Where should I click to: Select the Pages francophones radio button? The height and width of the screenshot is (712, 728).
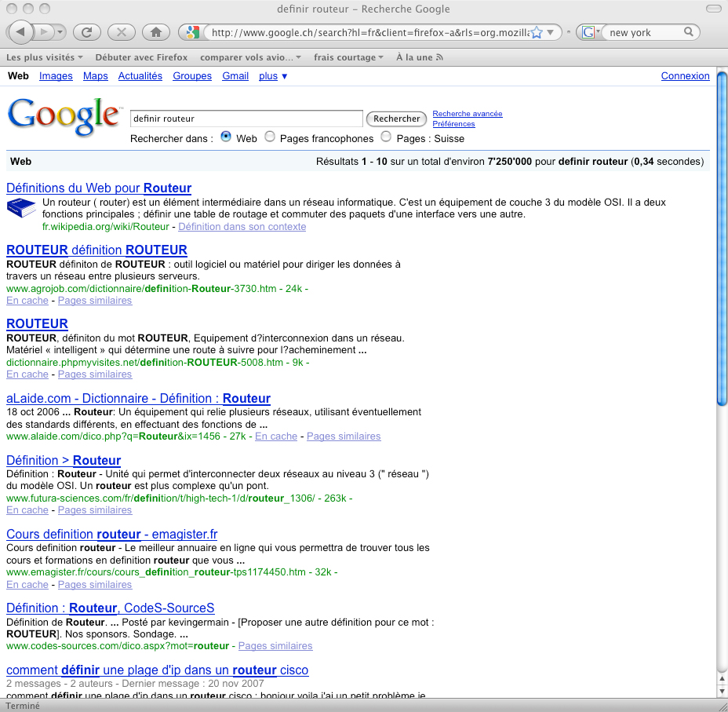[270, 137]
